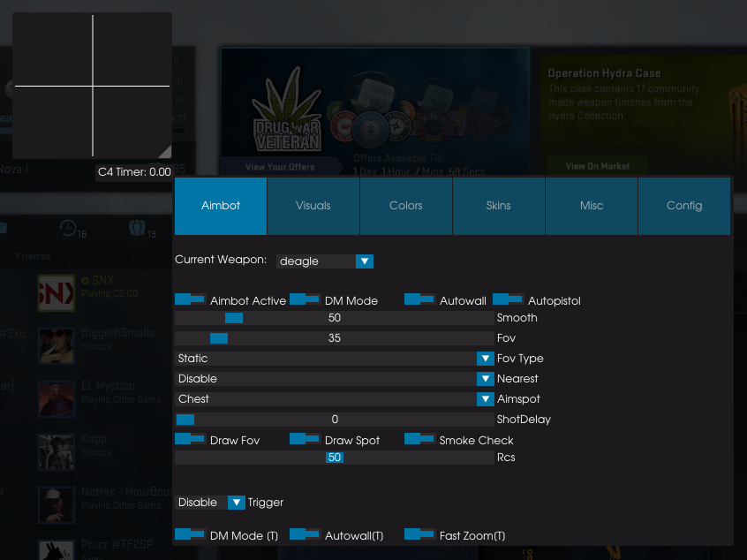Toggle Autopistol switch

click(508, 299)
